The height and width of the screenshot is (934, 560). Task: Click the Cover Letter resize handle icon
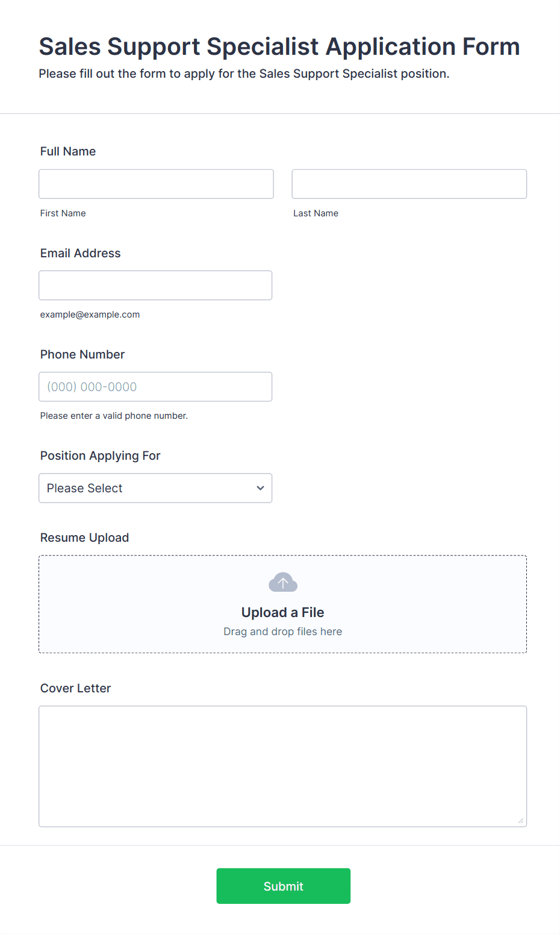click(x=521, y=821)
